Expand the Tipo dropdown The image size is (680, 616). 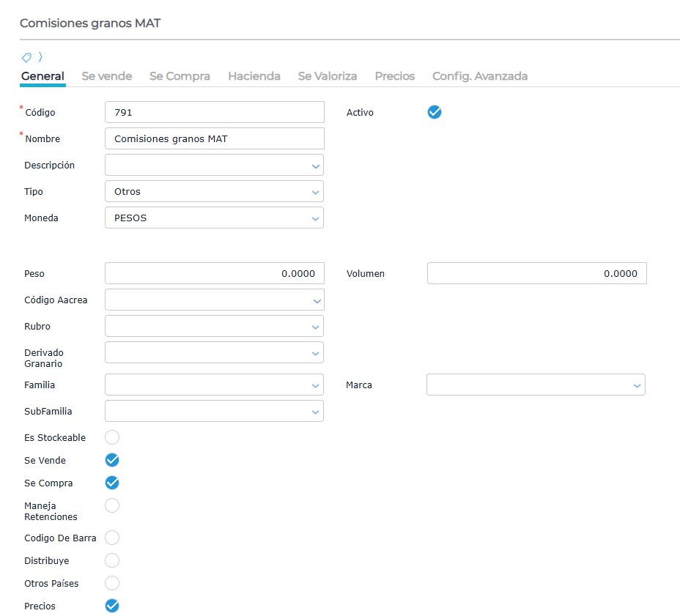214,192
